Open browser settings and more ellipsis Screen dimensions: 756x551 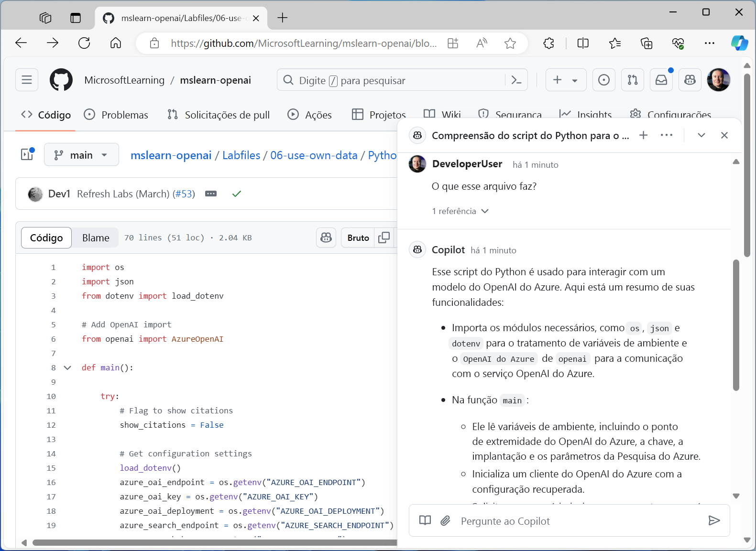pyautogui.click(x=710, y=43)
